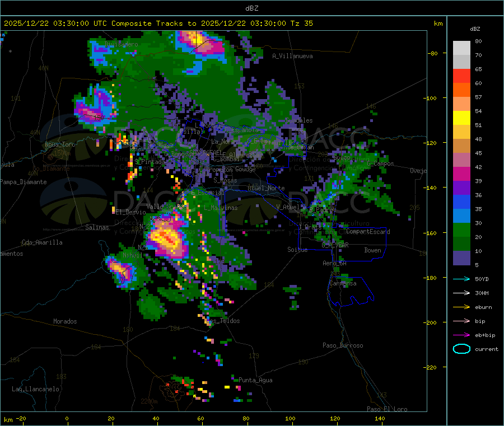Click the pink bip arrow legend icon

(x=461, y=321)
